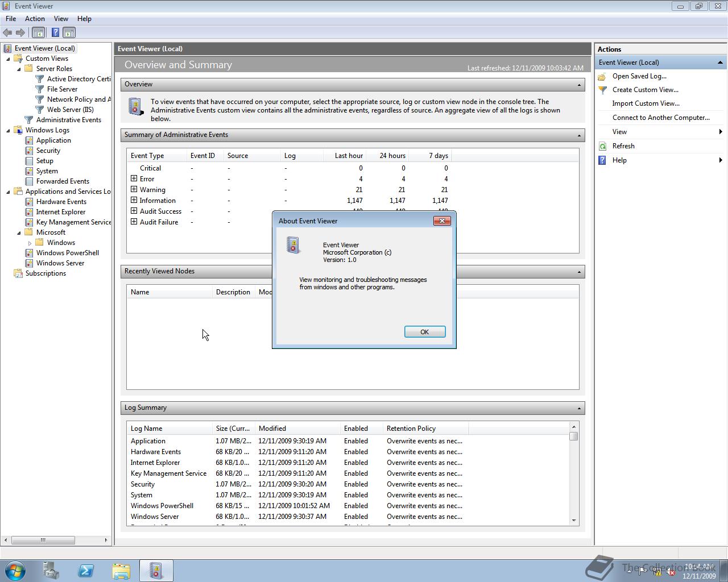
Task: Collapse the Recently Viewed Nodes section
Action: pos(579,272)
